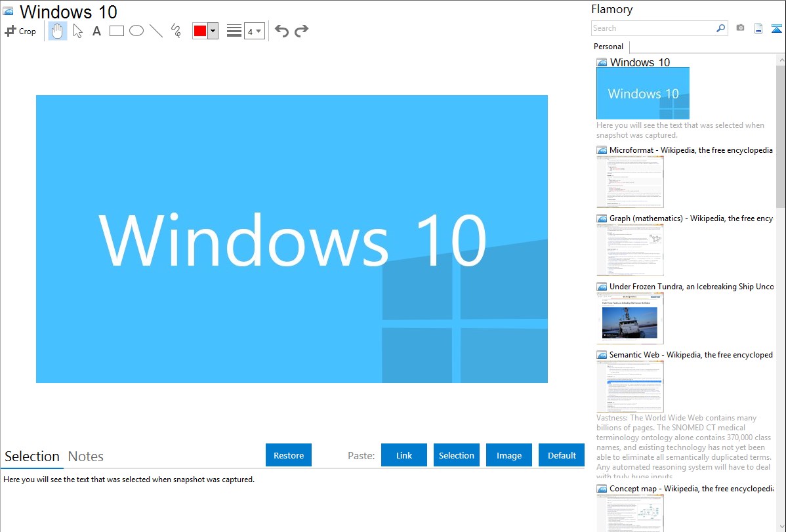Select the straight line tool
This screenshot has width=786, height=532.
click(156, 31)
